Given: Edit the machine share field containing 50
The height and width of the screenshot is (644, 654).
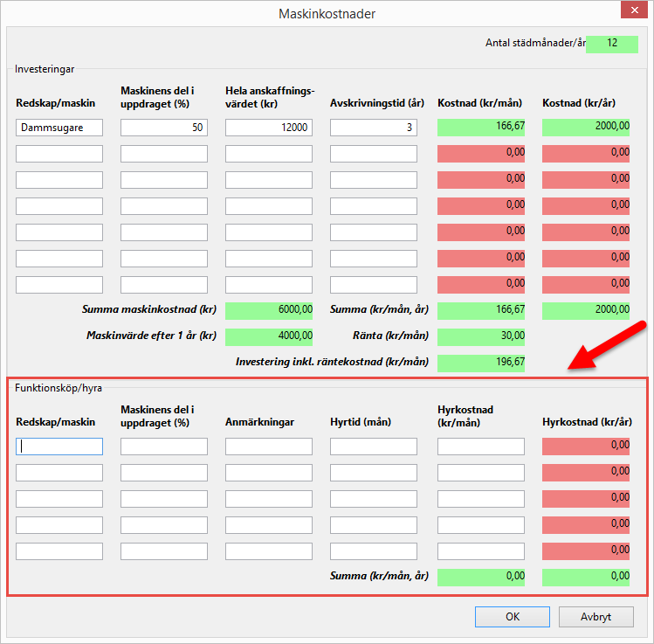Looking at the screenshot, I should click(x=164, y=128).
